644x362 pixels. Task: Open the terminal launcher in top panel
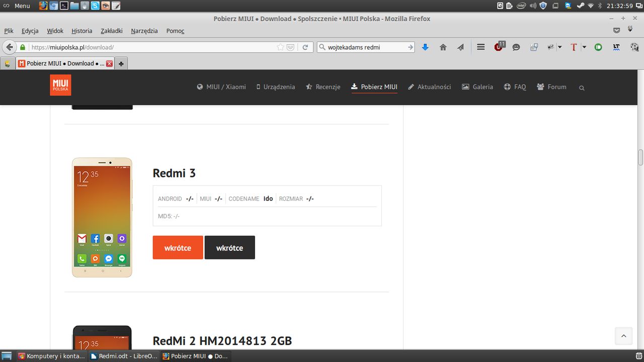click(x=64, y=6)
